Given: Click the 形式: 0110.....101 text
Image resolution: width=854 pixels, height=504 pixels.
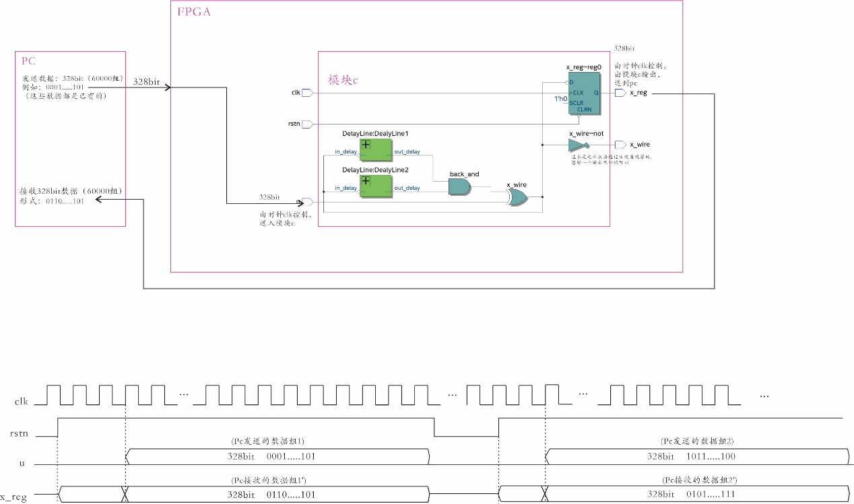Looking at the screenshot, I should (x=52, y=201).
